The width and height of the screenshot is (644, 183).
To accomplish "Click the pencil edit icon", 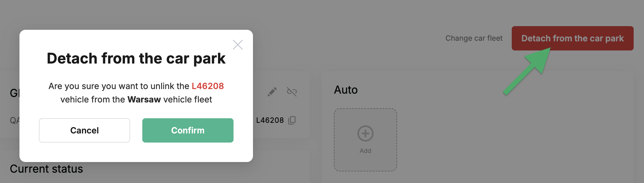I will click(x=272, y=91).
